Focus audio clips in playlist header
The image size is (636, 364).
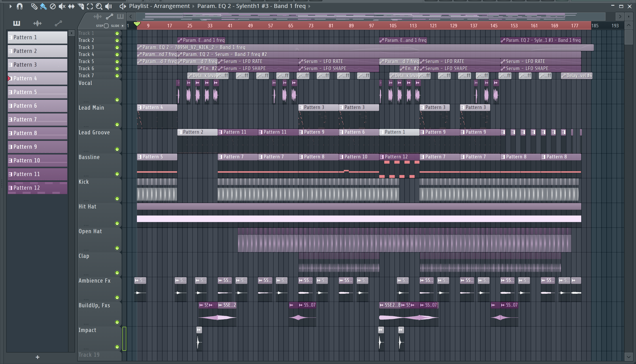pos(97,17)
